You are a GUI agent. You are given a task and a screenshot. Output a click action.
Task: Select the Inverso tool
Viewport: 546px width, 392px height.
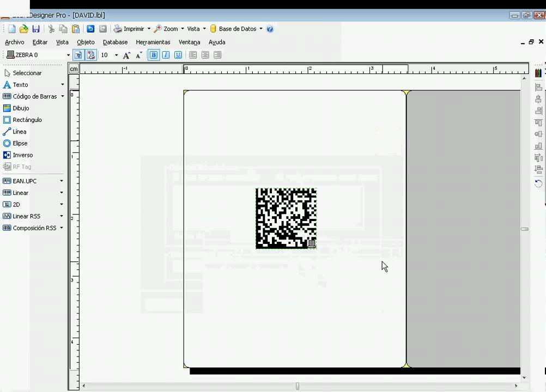18,155
